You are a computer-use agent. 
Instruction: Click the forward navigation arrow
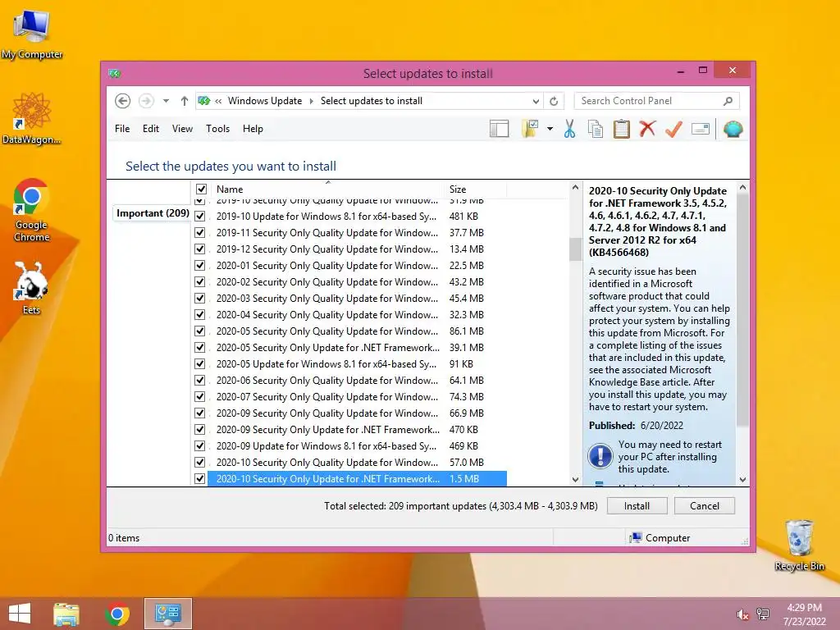click(146, 101)
